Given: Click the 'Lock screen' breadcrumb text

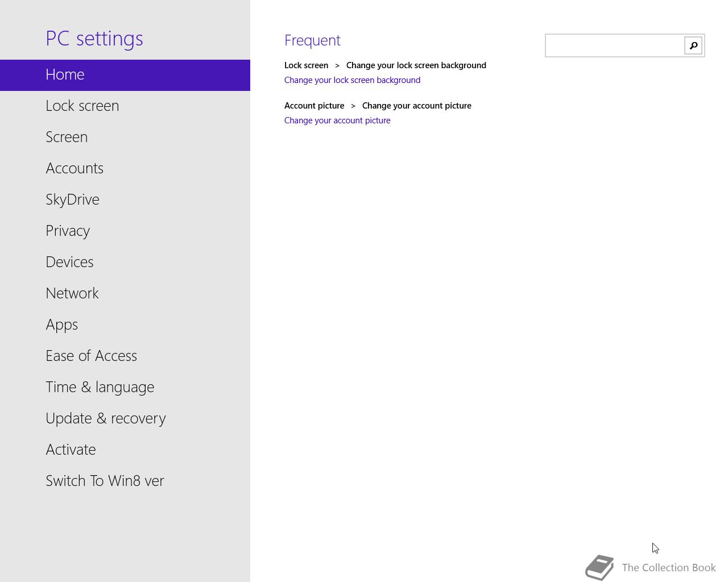Looking at the screenshot, I should point(306,65).
